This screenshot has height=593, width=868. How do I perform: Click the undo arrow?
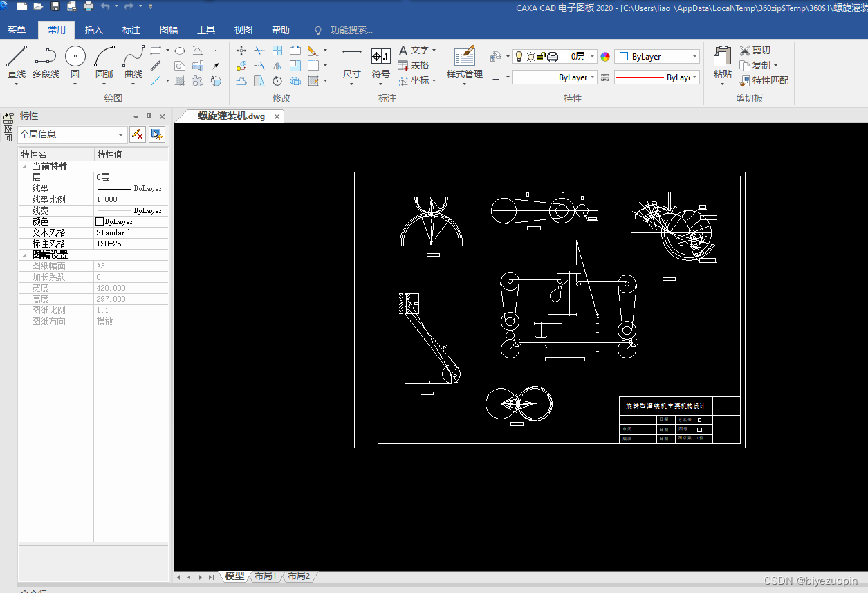105,6
